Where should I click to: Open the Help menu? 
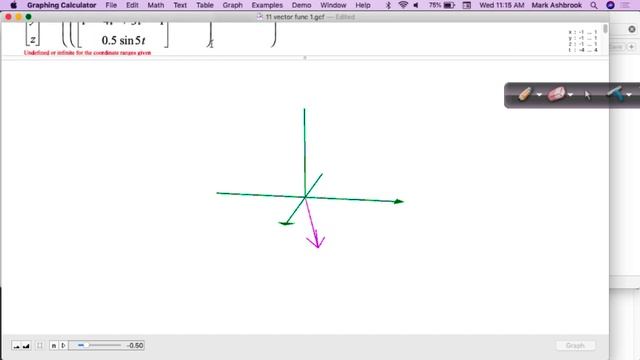click(363, 5)
